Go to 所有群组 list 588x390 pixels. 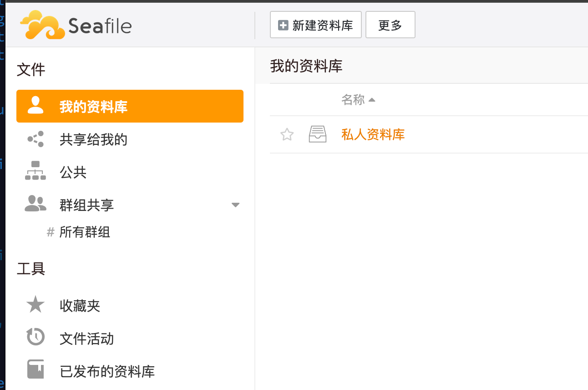coord(85,232)
